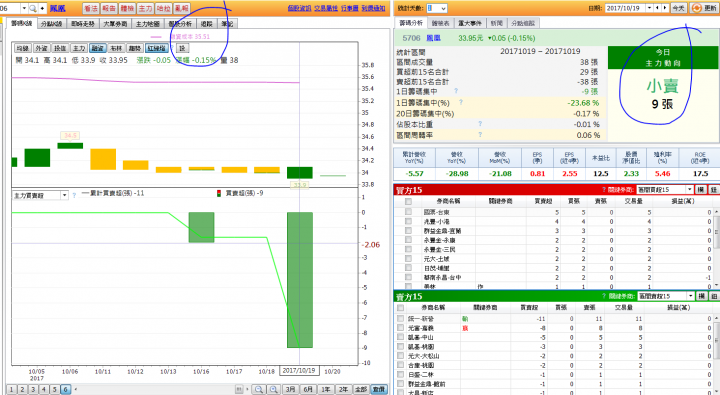Click the 設 settings button on chart

[x=182, y=48]
